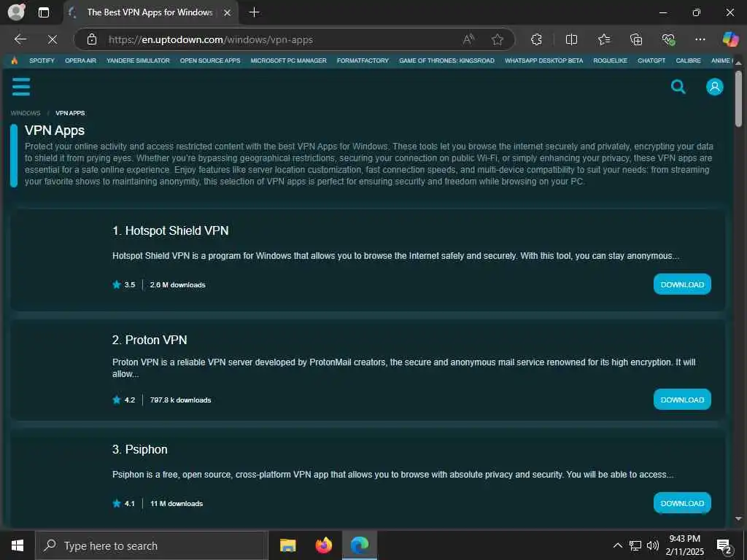Screen dimensions: 747x560
Task: Click VPN APPS breadcrumb
Action: [70, 113]
